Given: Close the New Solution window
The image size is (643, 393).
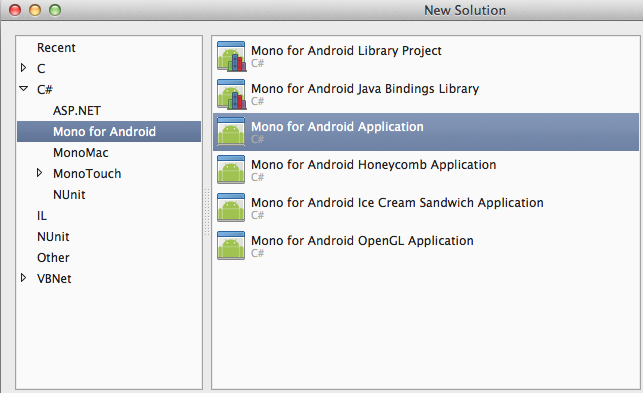Looking at the screenshot, I should (15, 10).
